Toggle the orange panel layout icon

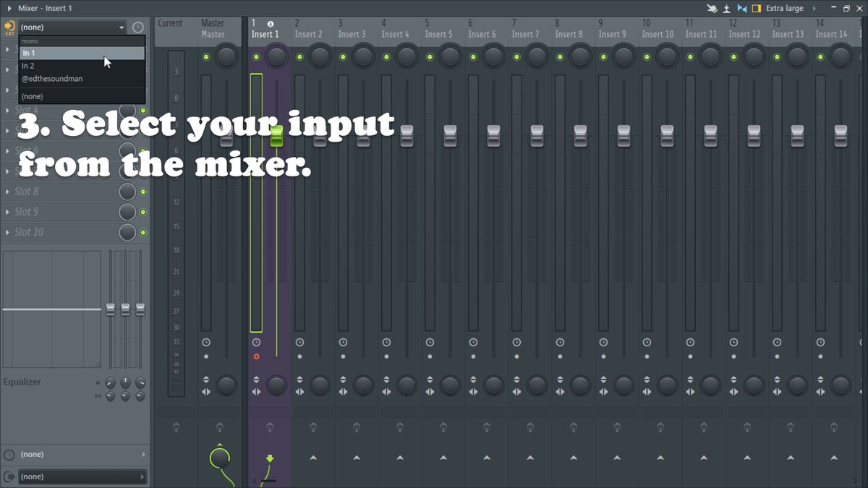click(x=756, y=8)
